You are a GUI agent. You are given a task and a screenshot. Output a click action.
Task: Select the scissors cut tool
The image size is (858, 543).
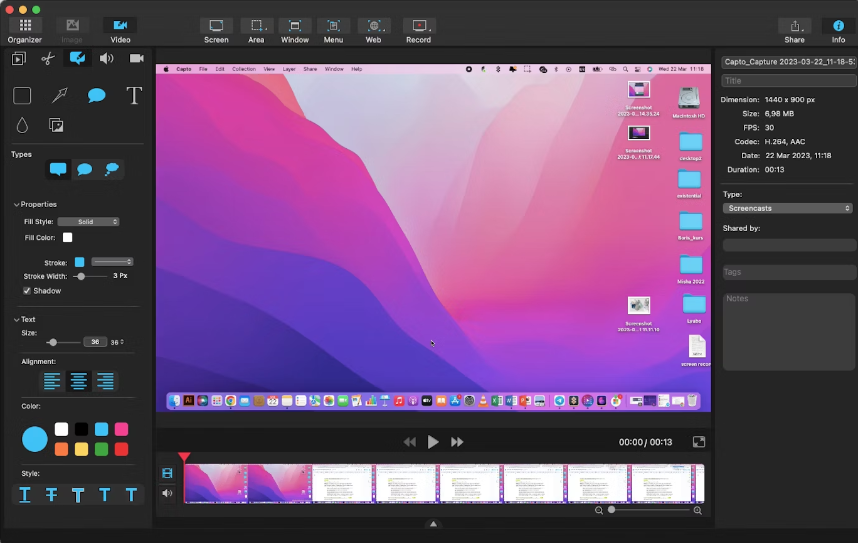(47, 58)
